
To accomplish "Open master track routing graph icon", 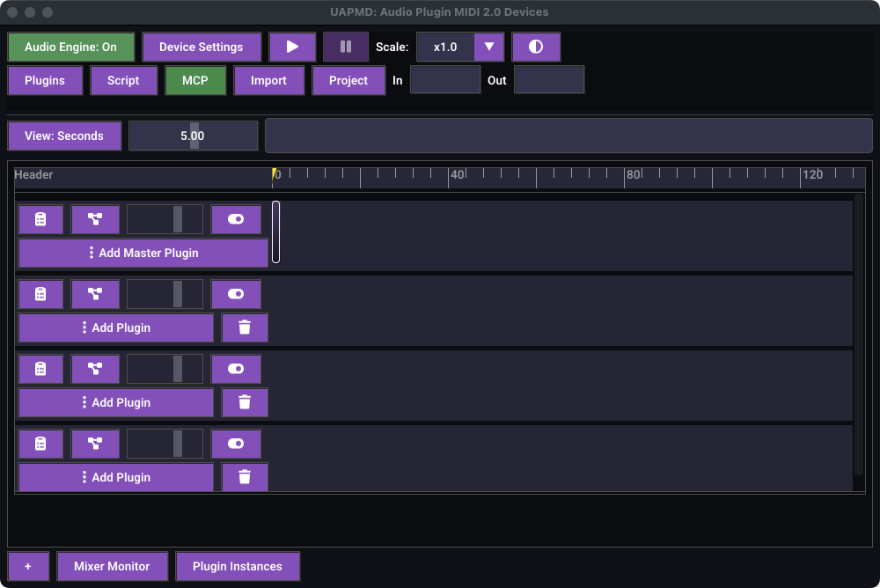I will [x=95, y=219].
